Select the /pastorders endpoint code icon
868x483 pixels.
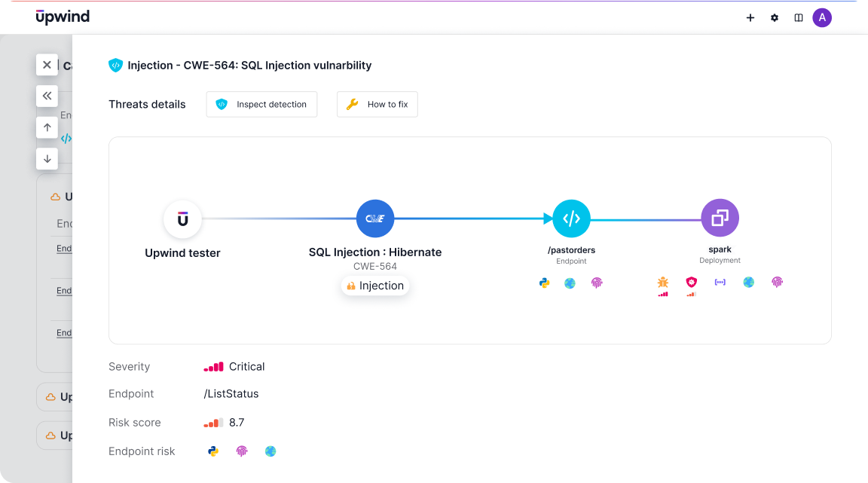(x=570, y=218)
